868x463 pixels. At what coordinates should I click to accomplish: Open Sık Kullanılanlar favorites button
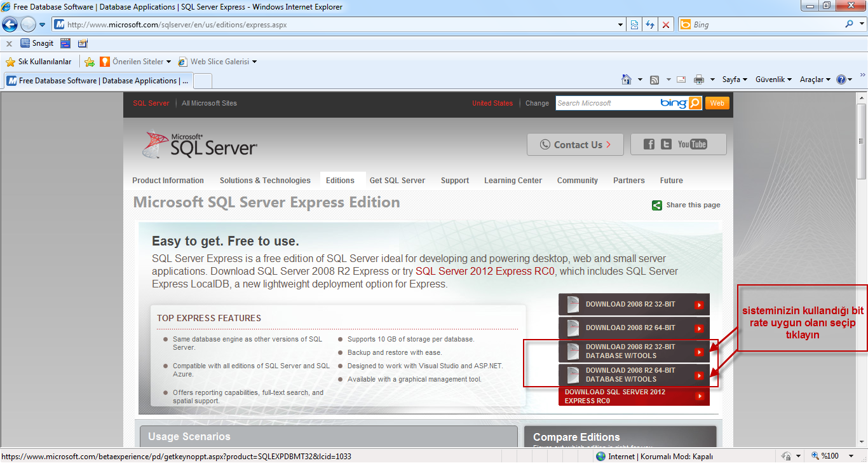39,62
